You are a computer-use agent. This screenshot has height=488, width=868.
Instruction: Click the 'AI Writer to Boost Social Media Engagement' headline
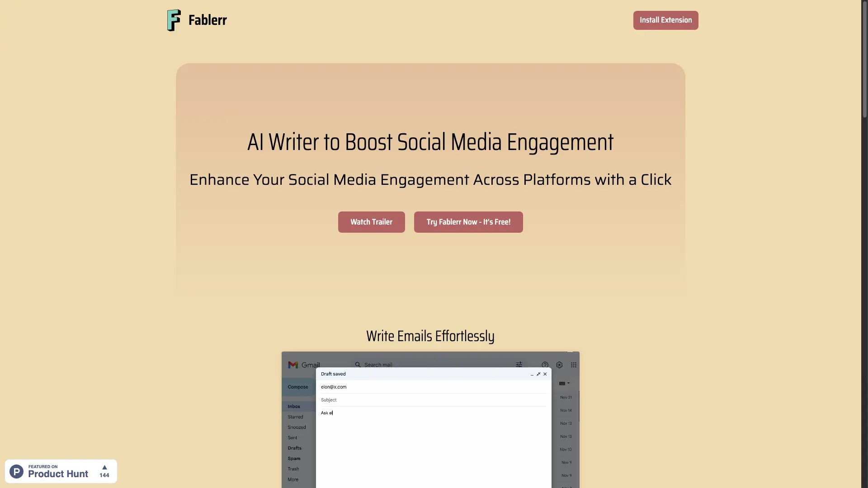click(430, 142)
